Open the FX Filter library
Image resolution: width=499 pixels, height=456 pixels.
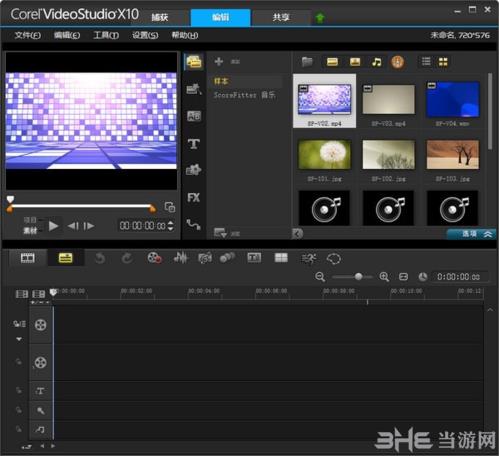(194, 197)
